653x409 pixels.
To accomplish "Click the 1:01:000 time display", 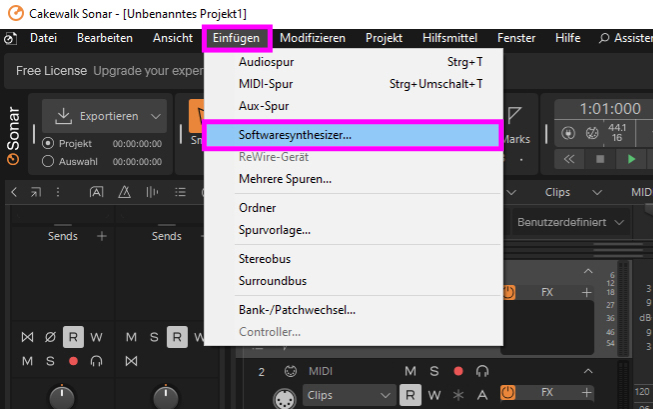I will (610, 109).
